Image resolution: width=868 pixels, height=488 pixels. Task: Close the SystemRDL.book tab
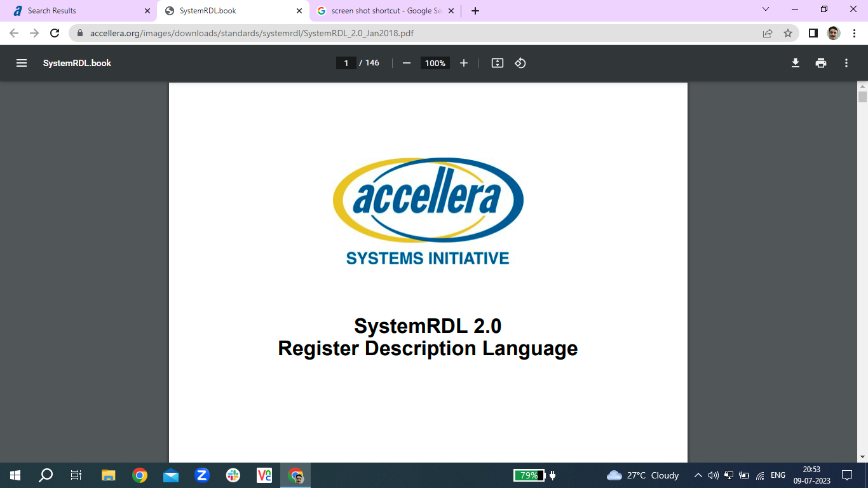pos(299,11)
